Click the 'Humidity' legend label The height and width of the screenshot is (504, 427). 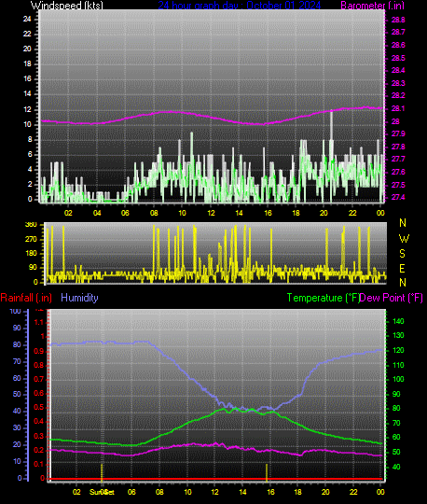click(79, 298)
